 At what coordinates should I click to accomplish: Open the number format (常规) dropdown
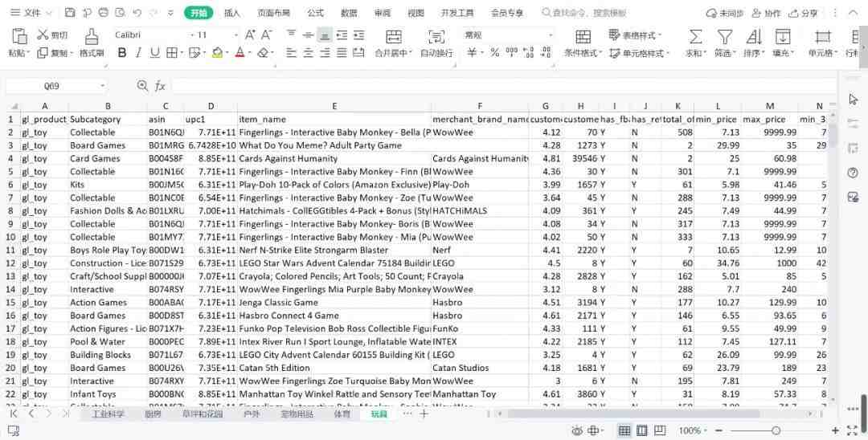coord(551,35)
